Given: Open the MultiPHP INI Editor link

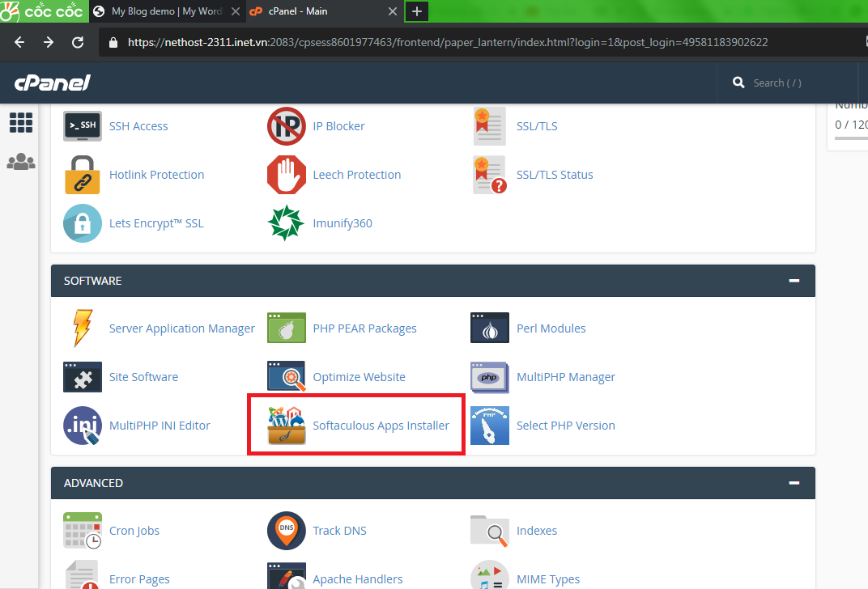Looking at the screenshot, I should pos(160,426).
